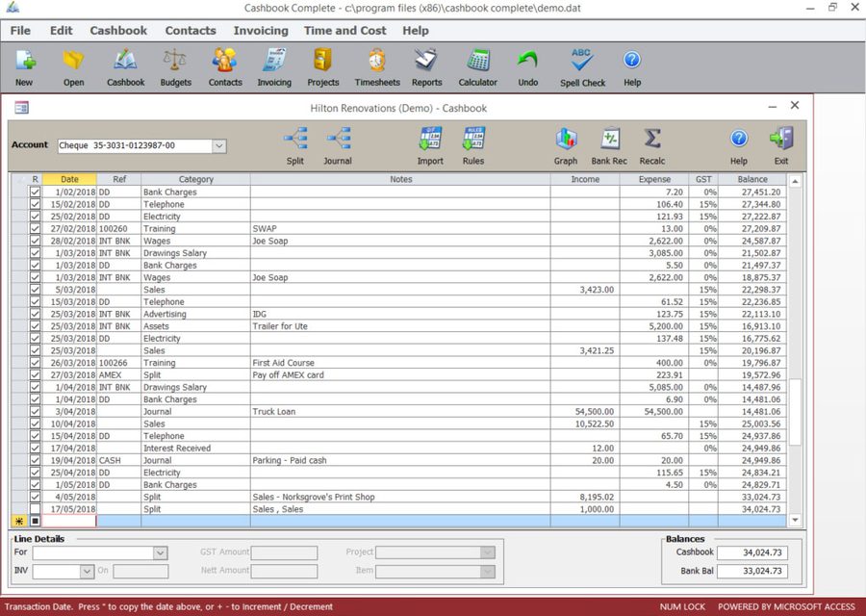Viewport: 866px width, 616px height.
Task: Click the application logo in title bar
Action: point(13,8)
